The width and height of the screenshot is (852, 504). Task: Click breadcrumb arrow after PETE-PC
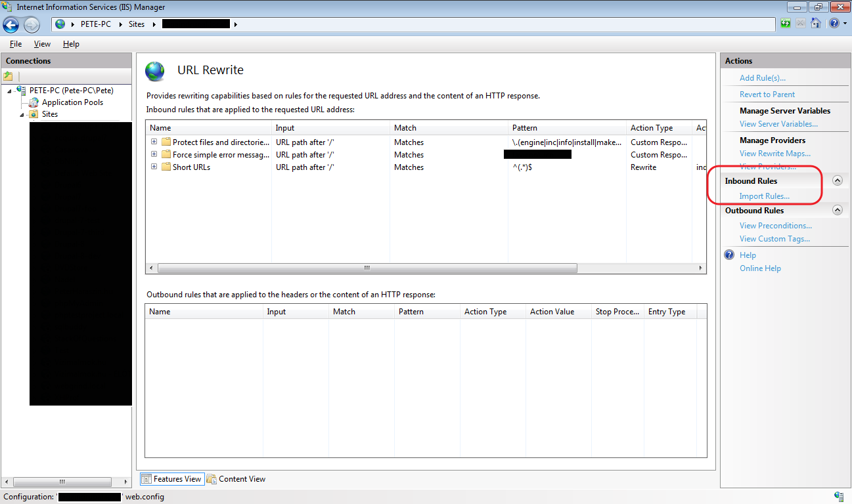[x=122, y=24]
